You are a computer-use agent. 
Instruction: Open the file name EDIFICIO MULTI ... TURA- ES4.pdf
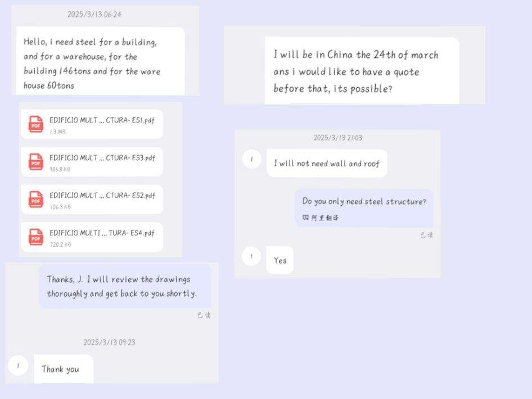point(102,233)
